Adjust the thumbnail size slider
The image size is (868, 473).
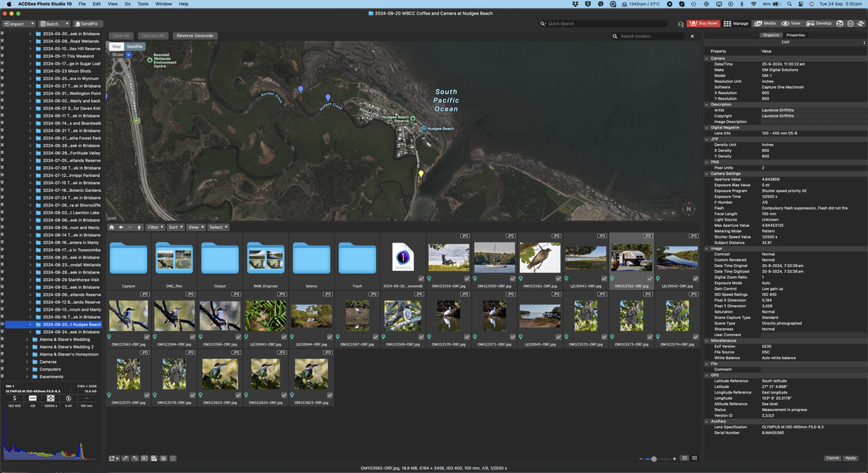pos(654,458)
